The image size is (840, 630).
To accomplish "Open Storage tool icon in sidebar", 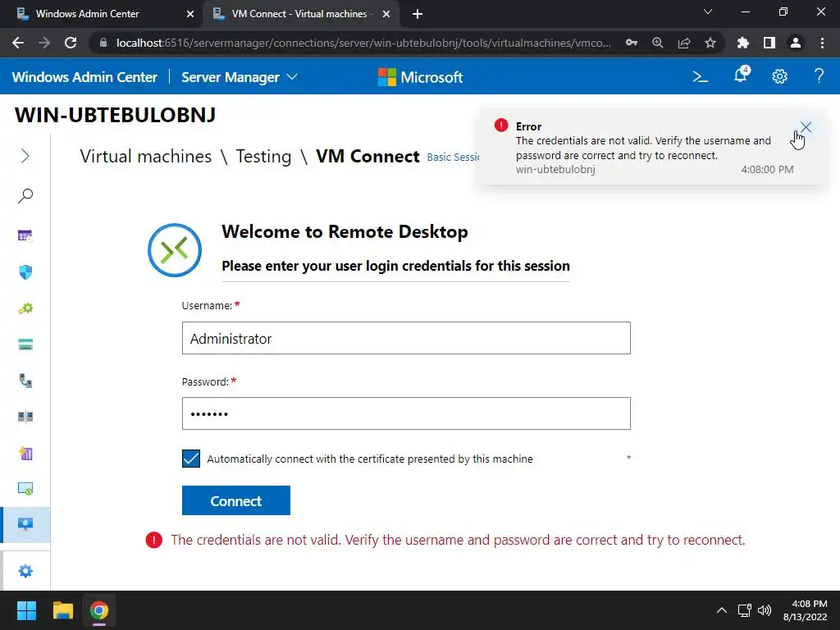I will click(x=25, y=345).
